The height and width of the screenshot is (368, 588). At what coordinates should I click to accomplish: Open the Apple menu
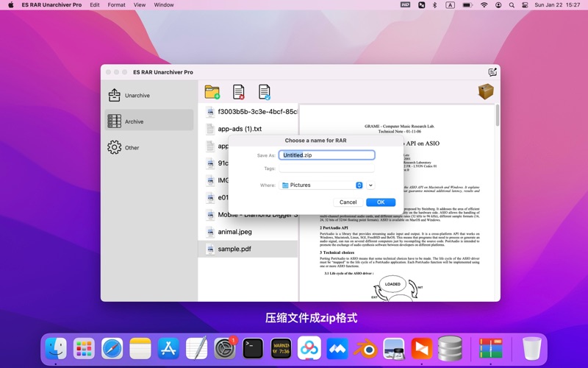(x=11, y=5)
